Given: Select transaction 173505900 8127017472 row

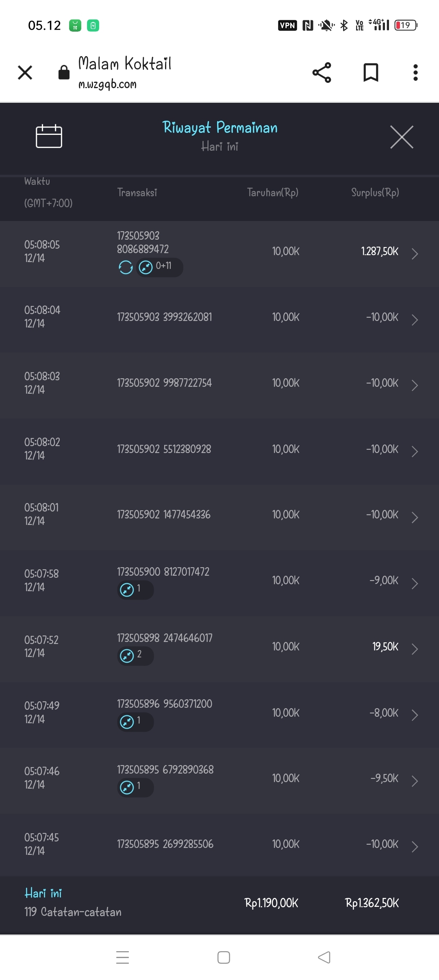Looking at the screenshot, I should pyautogui.click(x=163, y=572).
